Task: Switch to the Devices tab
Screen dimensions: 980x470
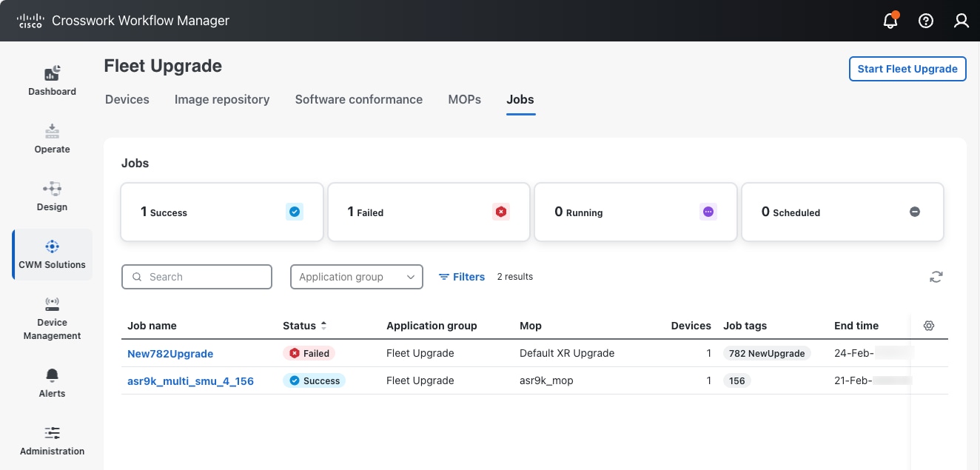Action: pyautogui.click(x=127, y=99)
